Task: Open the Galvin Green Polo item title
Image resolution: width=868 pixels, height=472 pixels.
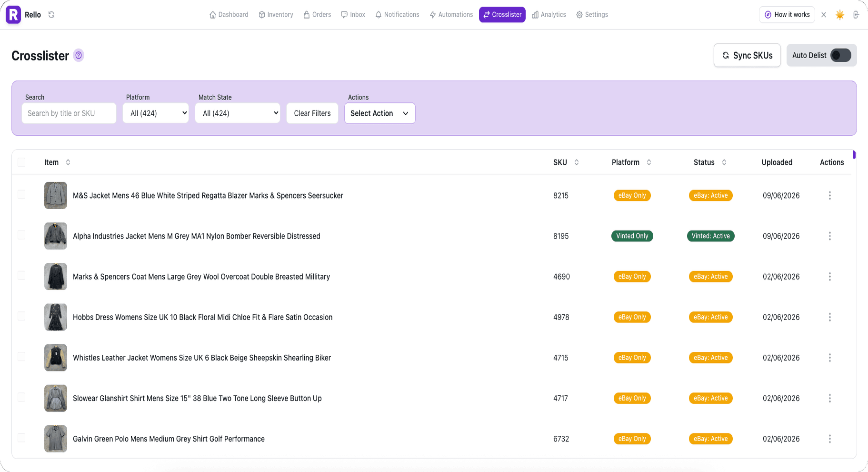Action: (169, 439)
